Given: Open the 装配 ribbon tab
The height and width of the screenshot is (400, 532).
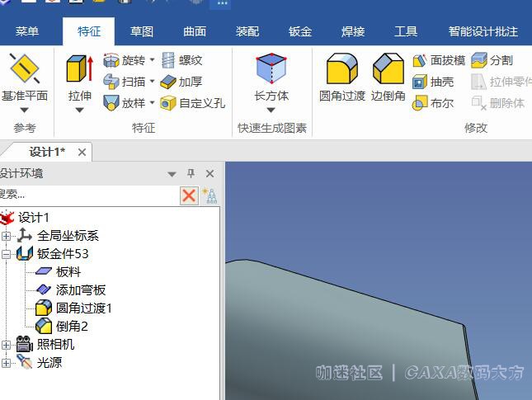Looking at the screenshot, I should (x=247, y=31).
